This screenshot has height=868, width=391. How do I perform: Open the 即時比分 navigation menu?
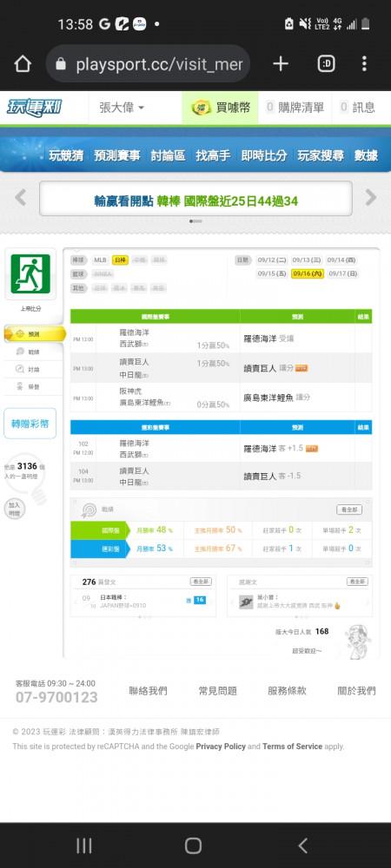[264, 155]
